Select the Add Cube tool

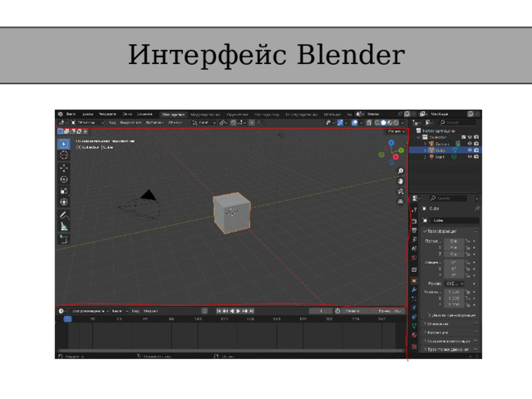pyautogui.click(x=64, y=239)
